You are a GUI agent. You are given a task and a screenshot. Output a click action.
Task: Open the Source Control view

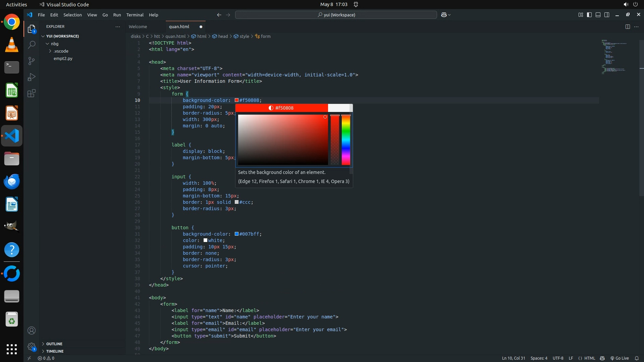32,61
